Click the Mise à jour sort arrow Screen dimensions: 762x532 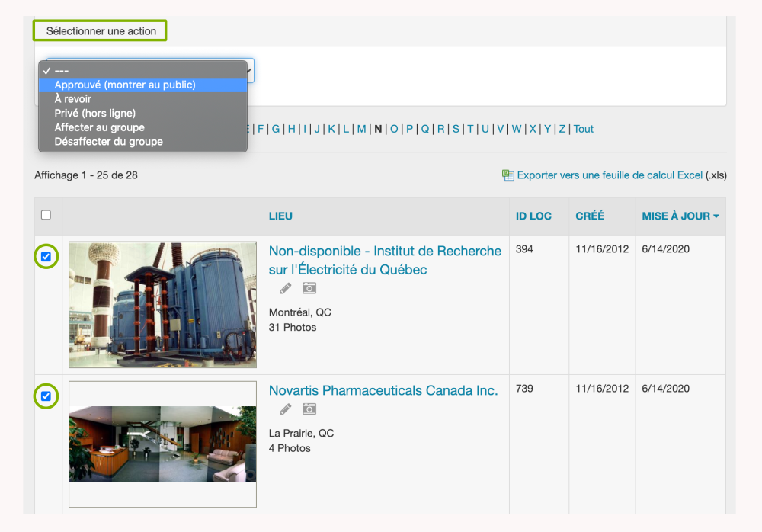click(x=716, y=216)
